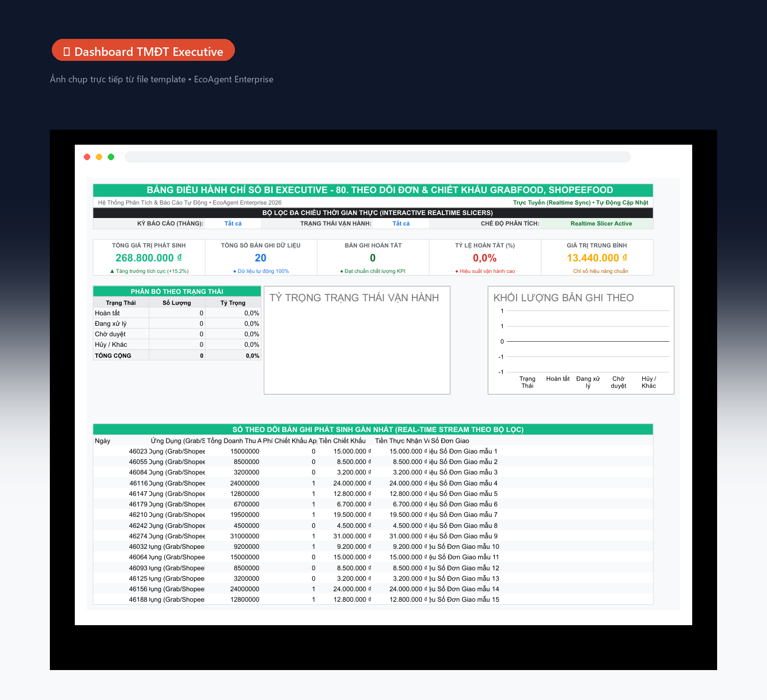Select the Tỷ Trọng column header
The height and width of the screenshot is (700, 767).
233,303
